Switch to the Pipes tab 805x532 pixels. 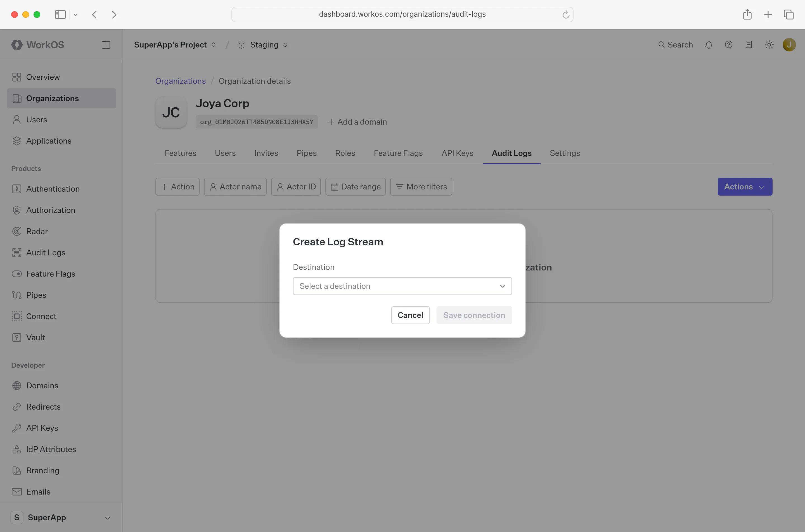[306, 153]
